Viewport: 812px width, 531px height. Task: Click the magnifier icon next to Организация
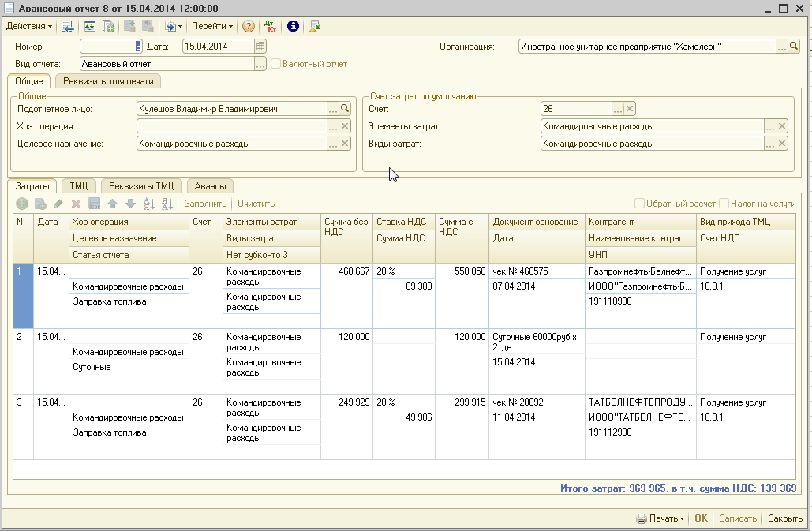pos(794,47)
